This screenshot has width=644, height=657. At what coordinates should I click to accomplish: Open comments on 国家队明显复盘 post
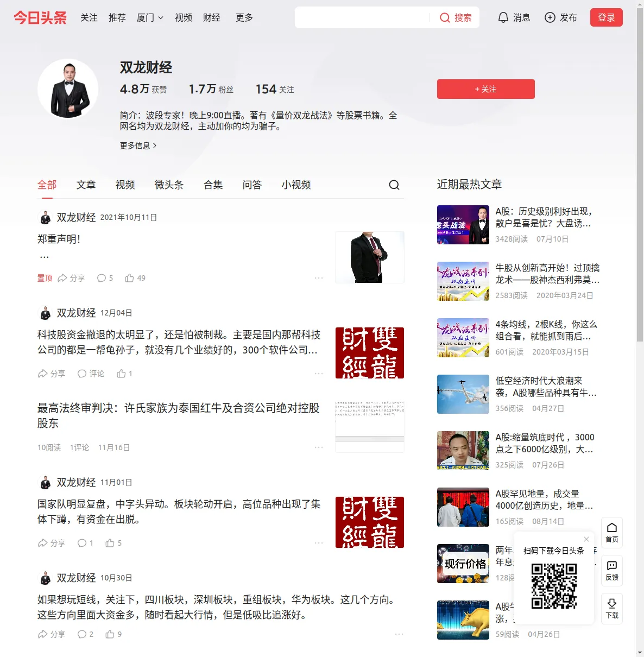85,543
